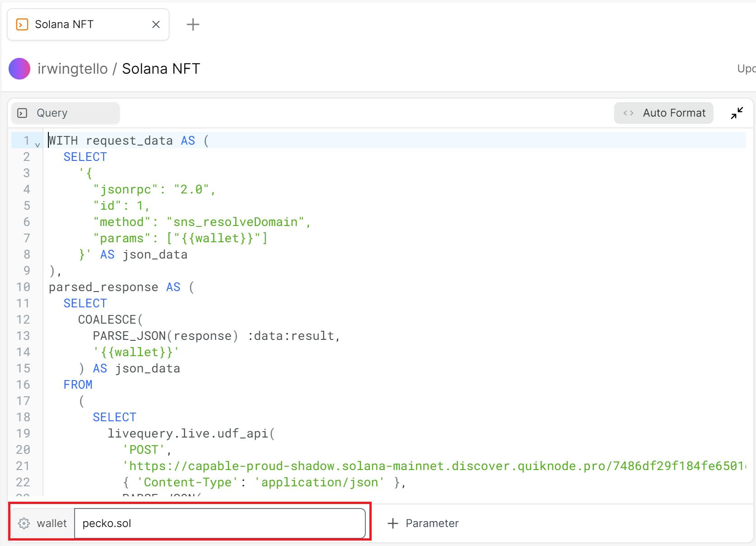Click the wallet parameter label
The width and height of the screenshot is (756, 546).
[52, 523]
